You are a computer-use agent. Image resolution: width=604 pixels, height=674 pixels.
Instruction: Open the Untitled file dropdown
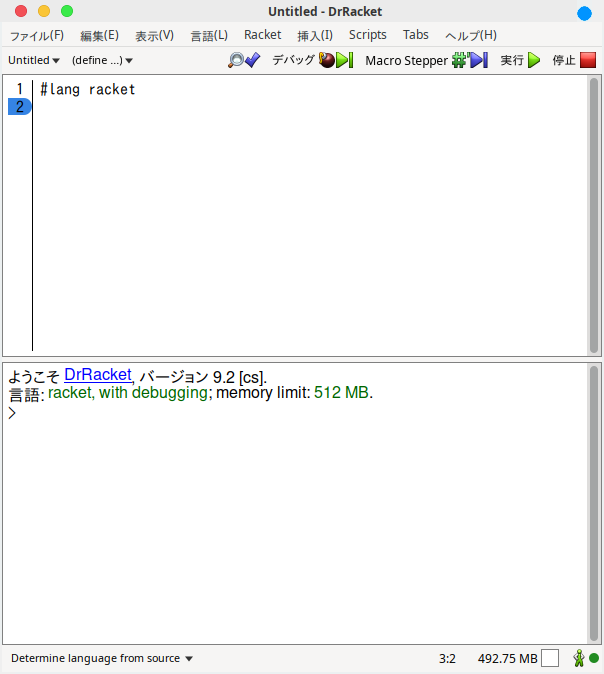point(34,60)
